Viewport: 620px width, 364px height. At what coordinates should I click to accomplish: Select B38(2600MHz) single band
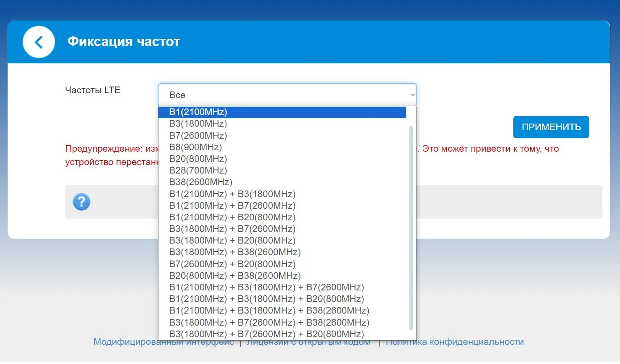(x=201, y=182)
